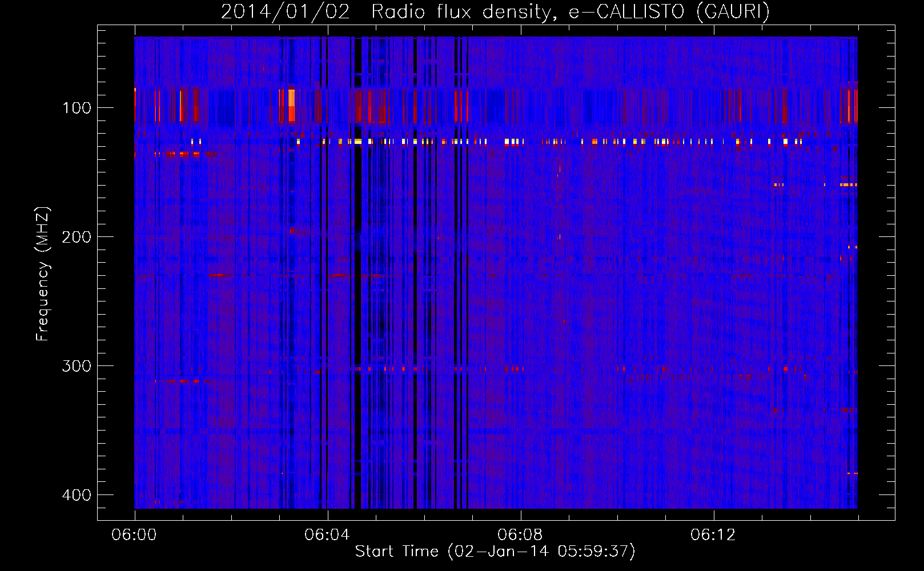924x571 pixels.
Task: Click the '400' frequency tick label
Action: [77, 495]
